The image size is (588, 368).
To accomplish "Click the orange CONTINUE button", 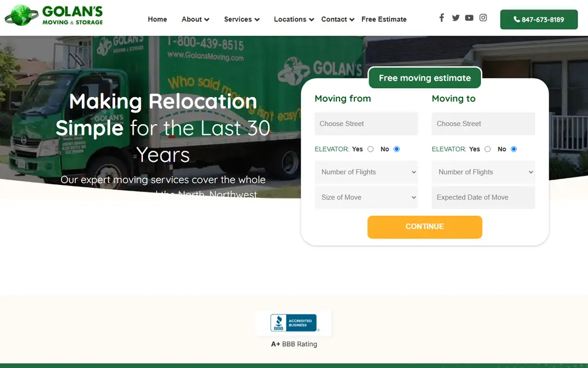I will pos(425,227).
